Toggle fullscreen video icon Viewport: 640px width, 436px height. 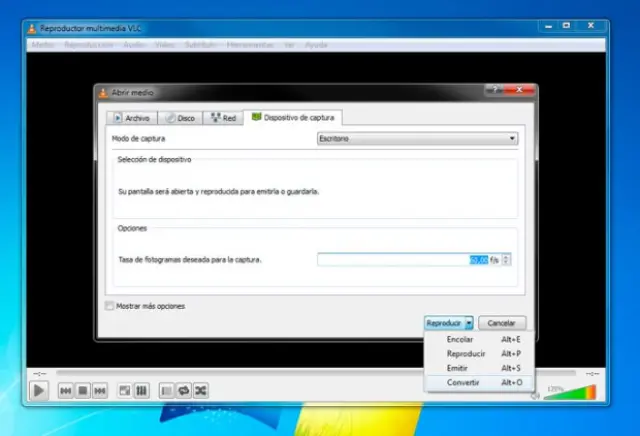[x=125, y=390]
